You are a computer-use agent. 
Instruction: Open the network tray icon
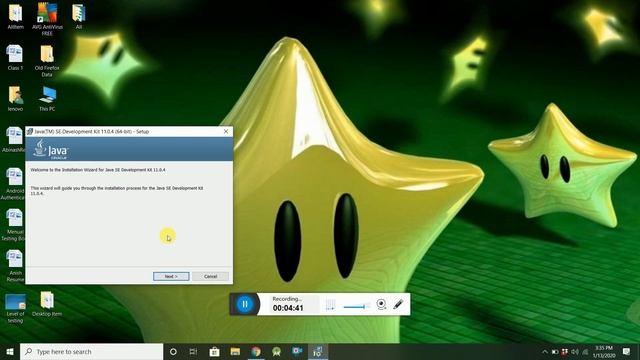585,351
